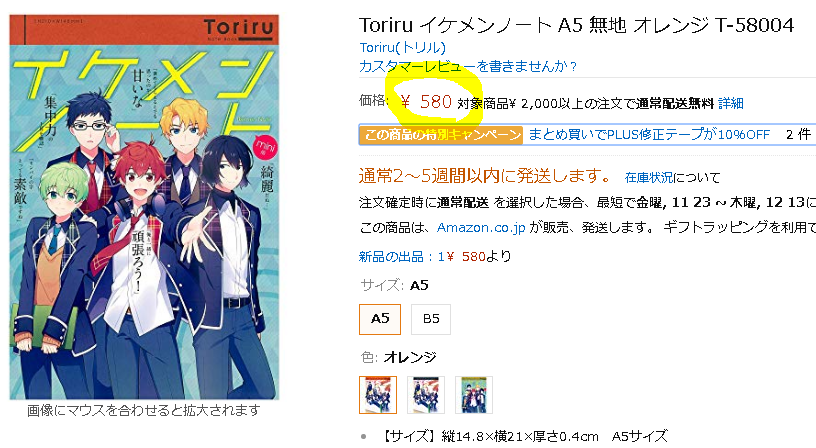Click カスタマーレビューを書きませんか? review link
This screenshot has width=816, height=448.
[468, 66]
